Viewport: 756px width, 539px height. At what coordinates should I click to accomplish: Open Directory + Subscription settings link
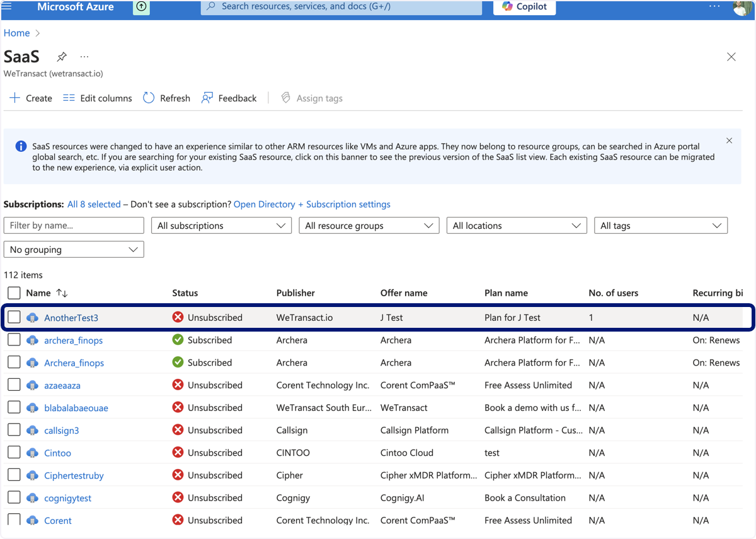[x=312, y=204]
